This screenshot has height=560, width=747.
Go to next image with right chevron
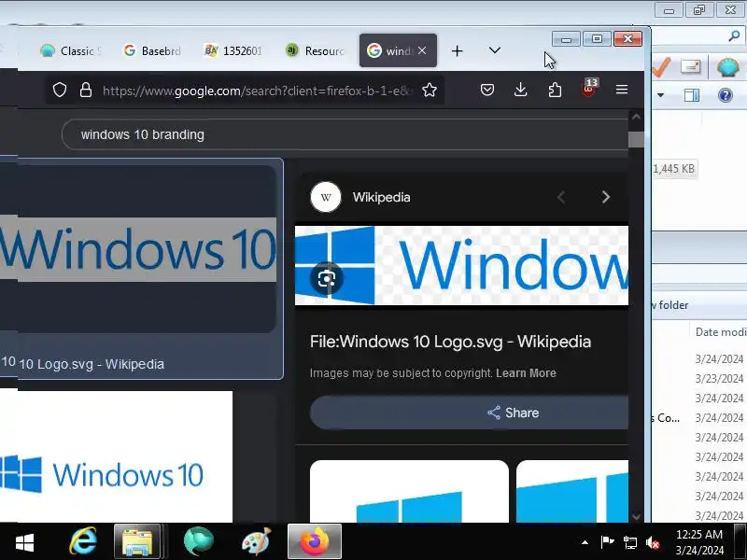[605, 197]
